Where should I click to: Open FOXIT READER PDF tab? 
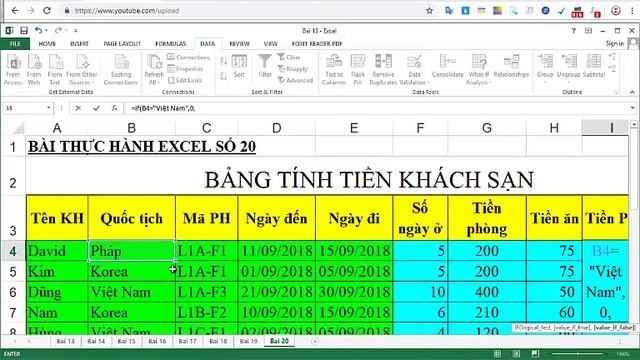point(317,44)
